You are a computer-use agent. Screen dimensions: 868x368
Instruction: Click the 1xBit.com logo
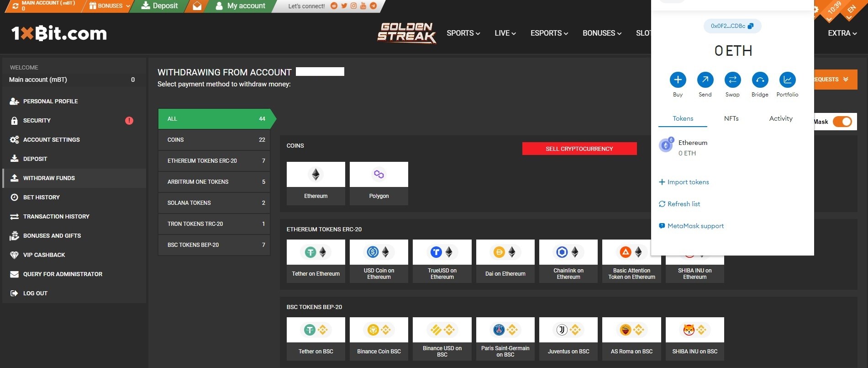(x=59, y=33)
